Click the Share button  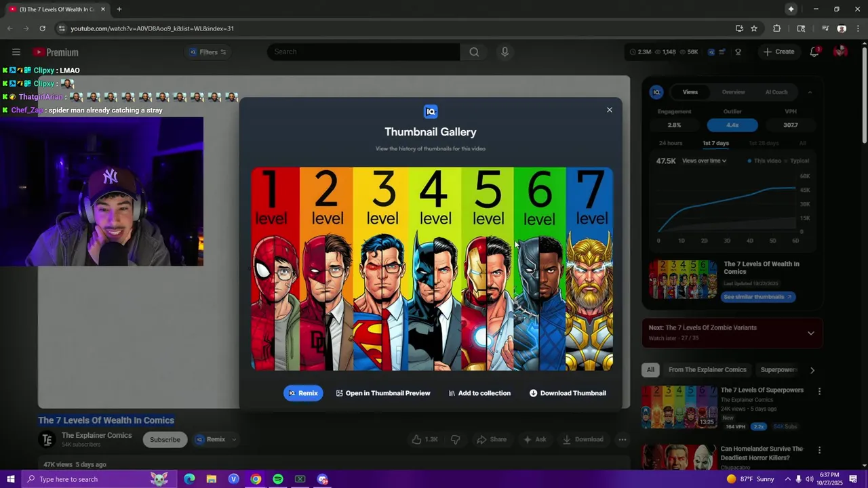[492, 440]
